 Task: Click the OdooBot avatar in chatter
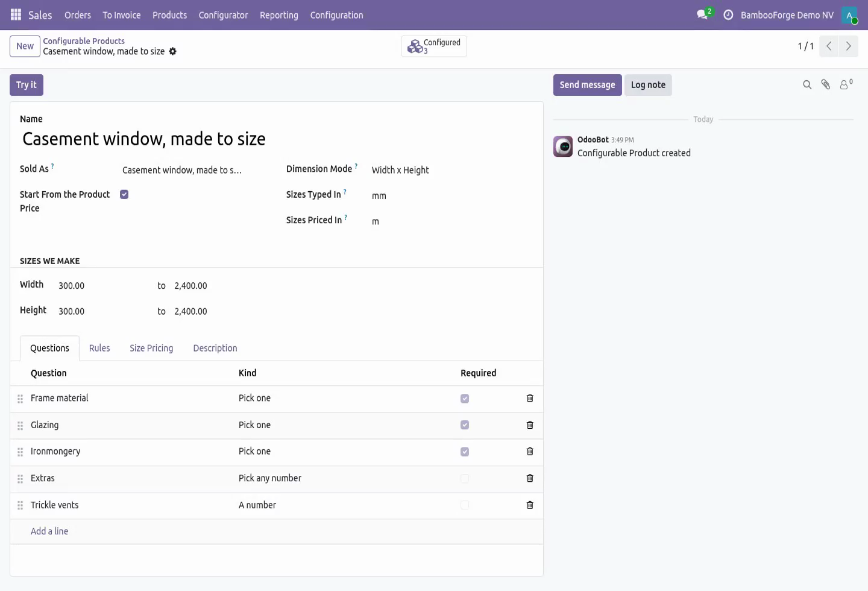click(563, 147)
